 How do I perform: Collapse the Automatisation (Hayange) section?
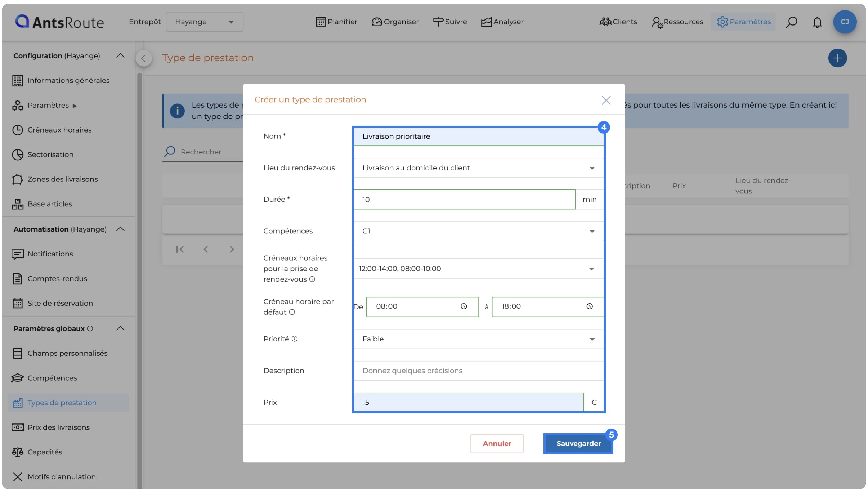tap(120, 229)
